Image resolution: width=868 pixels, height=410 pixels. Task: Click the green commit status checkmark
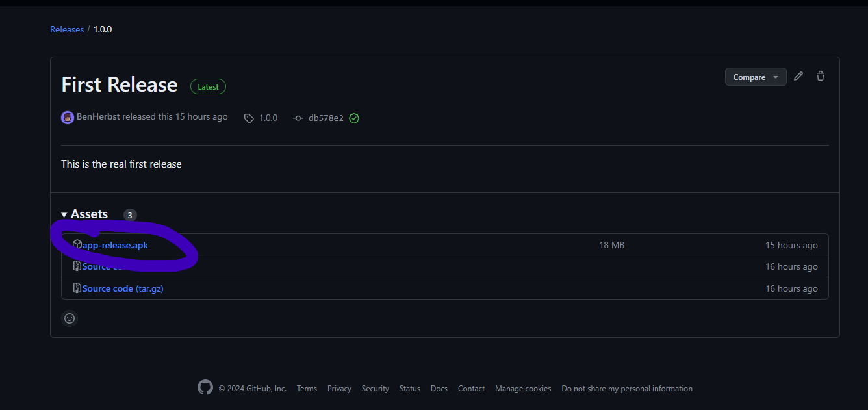click(354, 118)
